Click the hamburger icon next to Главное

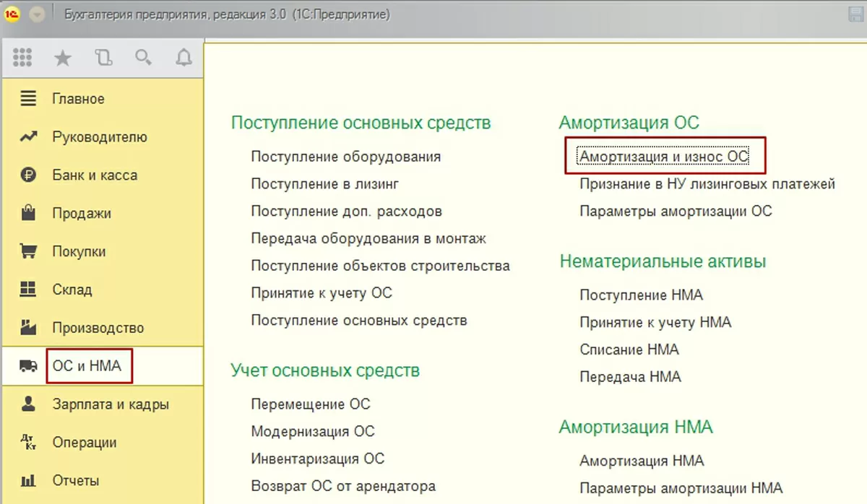coord(27,98)
